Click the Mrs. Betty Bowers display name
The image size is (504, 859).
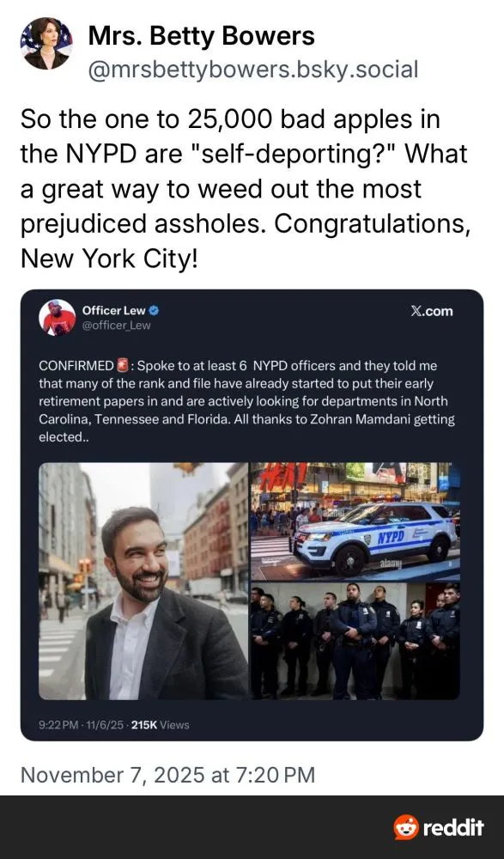pyautogui.click(x=201, y=36)
